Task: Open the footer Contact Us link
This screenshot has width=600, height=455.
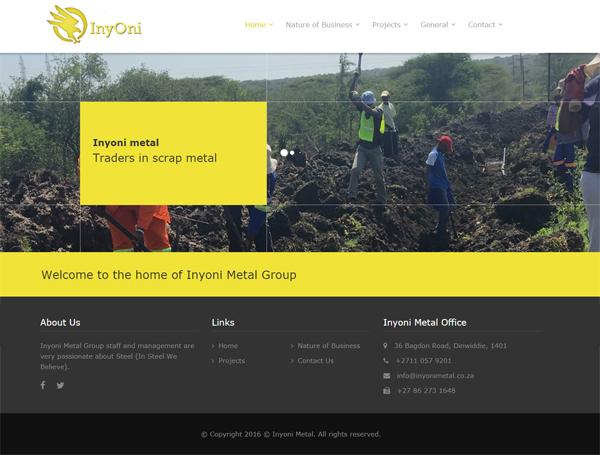Action: pos(315,361)
